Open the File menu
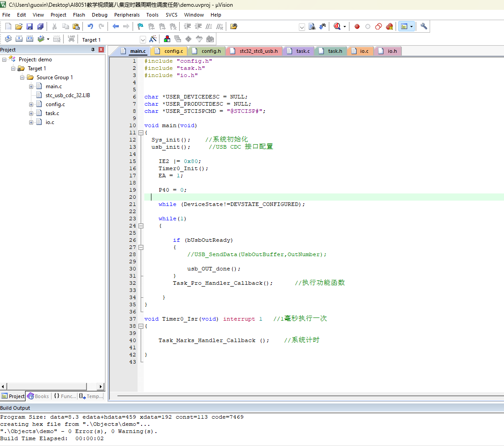 click(x=6, y=15)
